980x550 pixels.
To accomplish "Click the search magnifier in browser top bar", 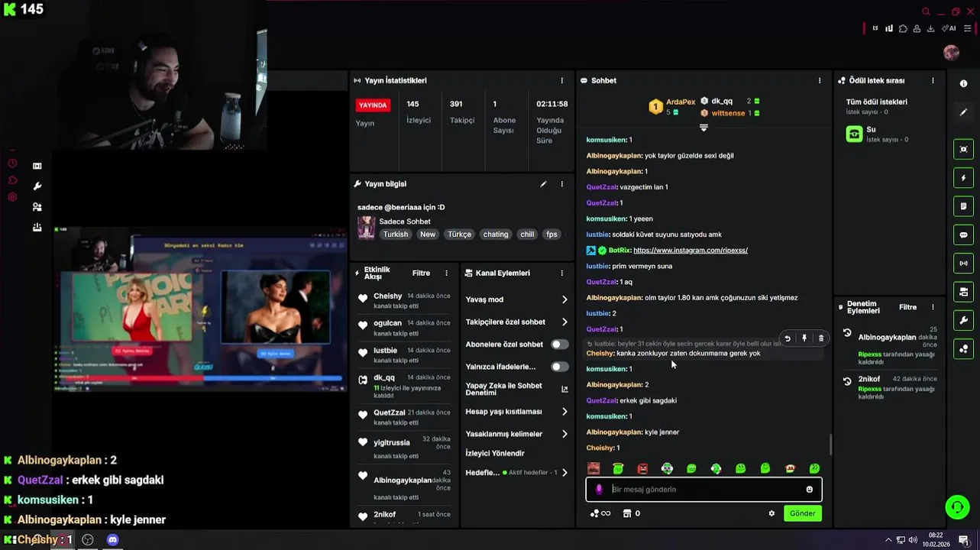I will [x=926, y=11].
